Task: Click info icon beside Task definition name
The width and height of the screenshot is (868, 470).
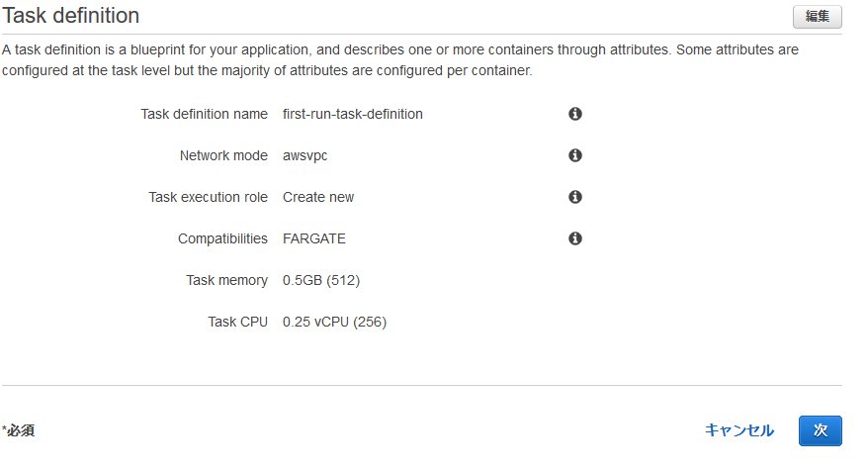Action: pyautogui.click(x=574, y=114)
